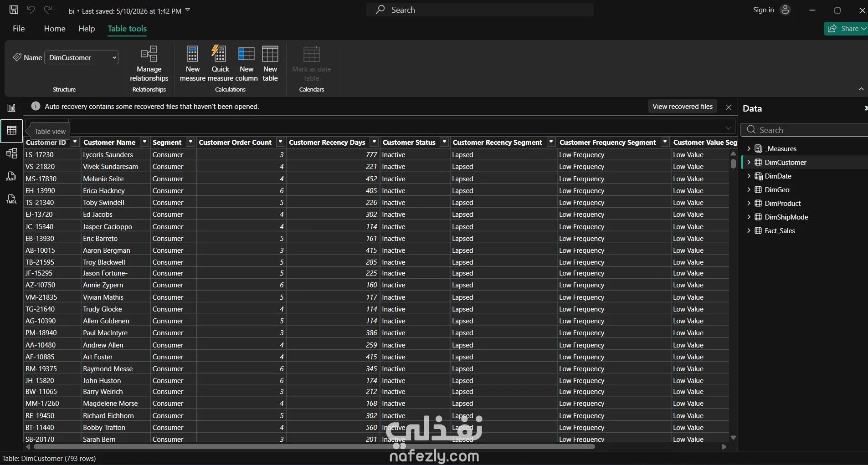Open Customer Recency Days filter dropdown
The image size is (868, 465).
tap(374, 142)
